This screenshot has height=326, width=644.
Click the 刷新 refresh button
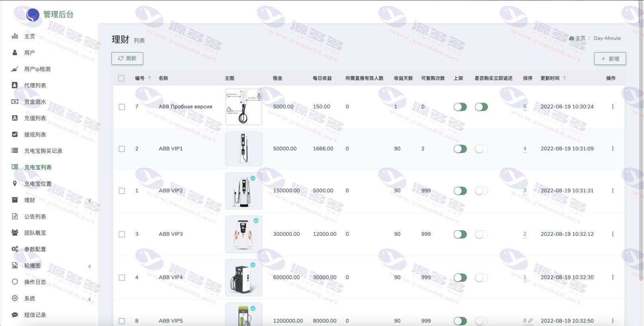[x=127, y=58]
